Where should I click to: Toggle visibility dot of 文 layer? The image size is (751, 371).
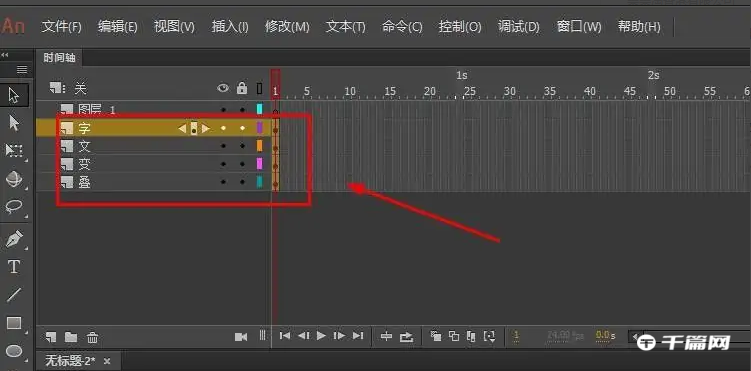click(x=223, y=146)
